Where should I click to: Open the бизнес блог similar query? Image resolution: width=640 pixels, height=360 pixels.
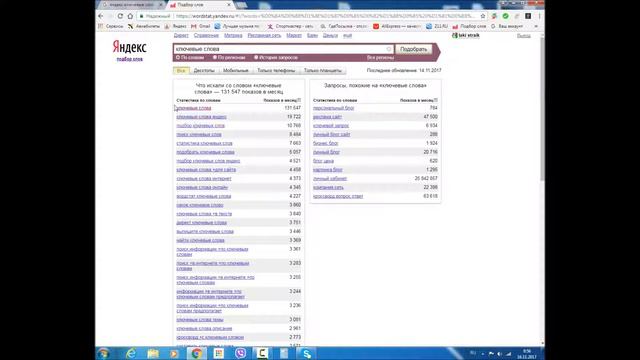click(x=325, y=143)
